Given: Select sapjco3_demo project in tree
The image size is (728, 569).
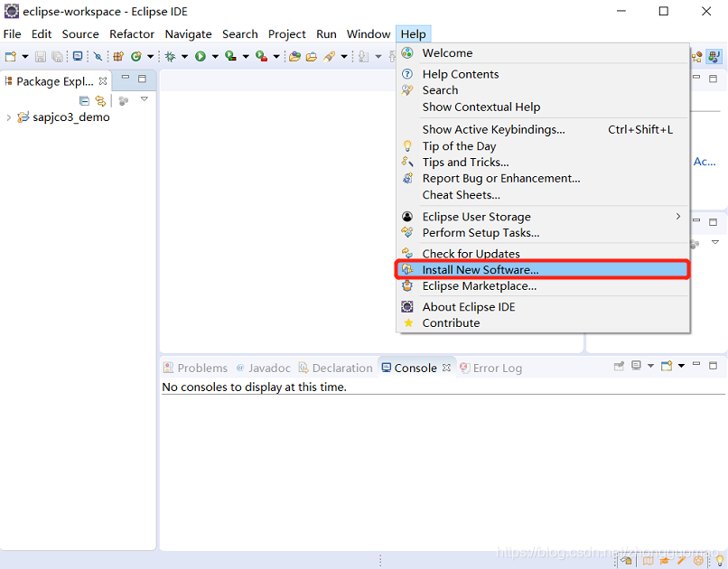Looking at the screenshot, I should 71,117.
